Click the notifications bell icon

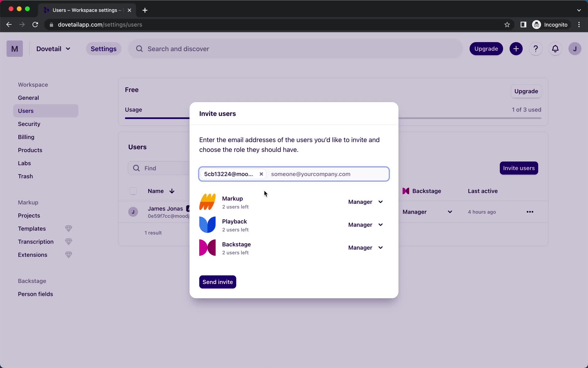(555, 49)
